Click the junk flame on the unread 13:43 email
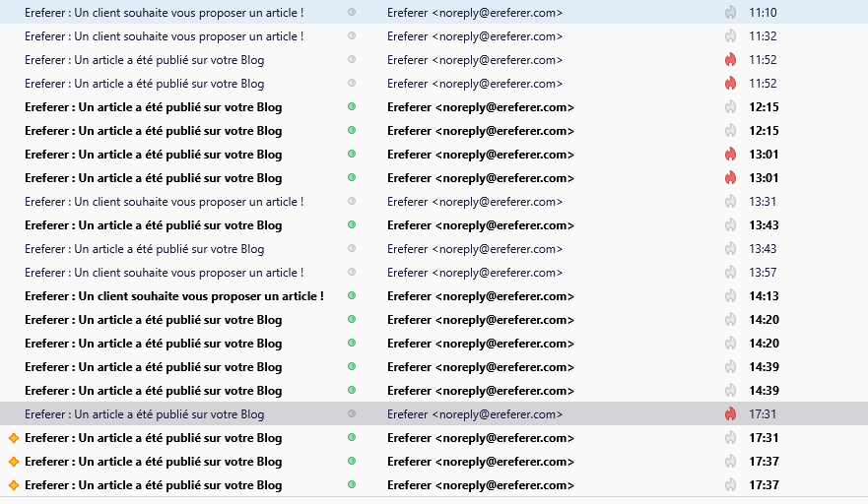This screenshot has width=868, height=504. point(730,225)
